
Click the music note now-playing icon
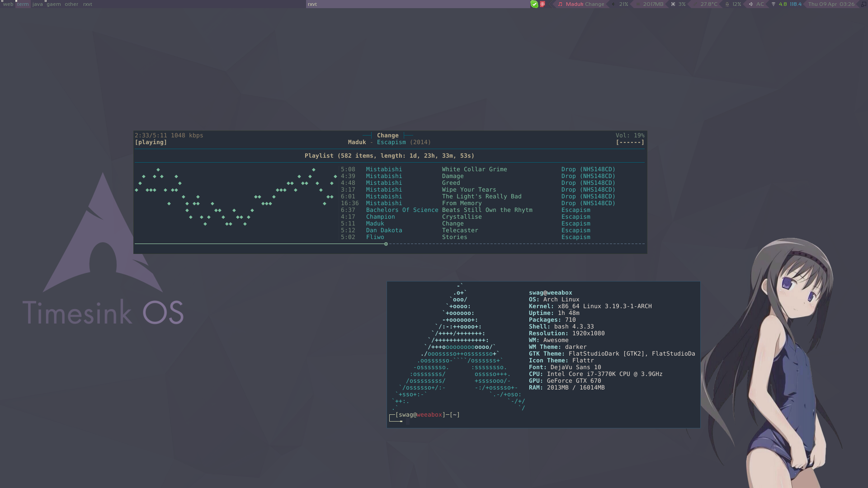coord(560,4)
